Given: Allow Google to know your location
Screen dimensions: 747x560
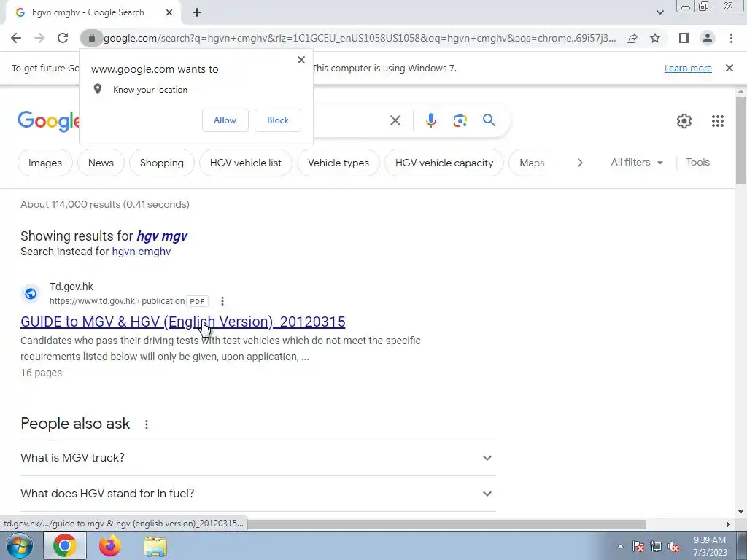Looking at the screenshot, I should [225, 120].
